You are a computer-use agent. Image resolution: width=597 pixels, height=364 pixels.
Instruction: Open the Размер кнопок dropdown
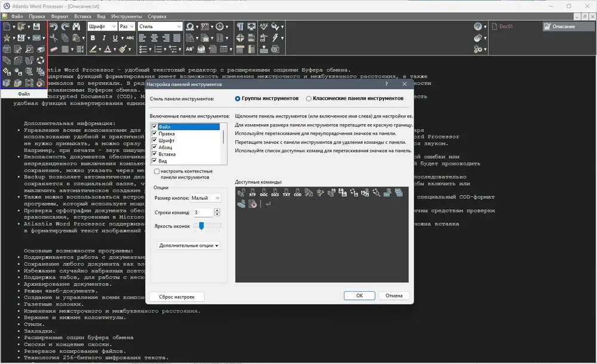coord(205,198)
